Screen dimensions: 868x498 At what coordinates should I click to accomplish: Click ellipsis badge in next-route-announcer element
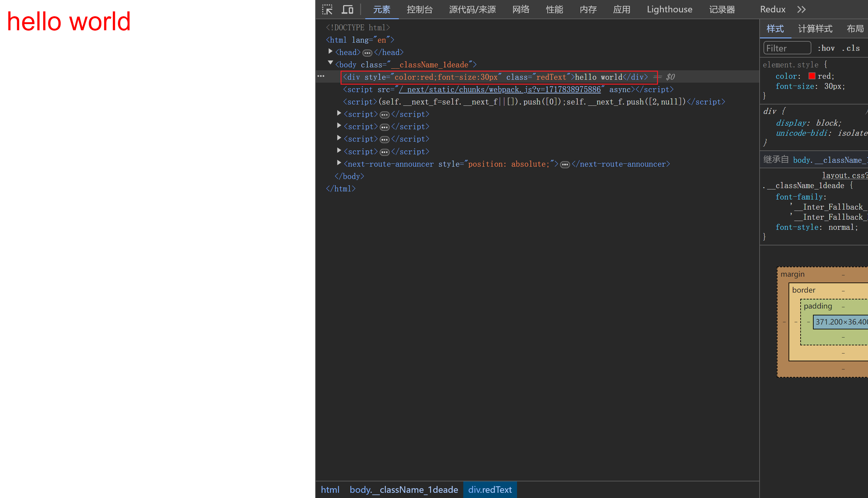[565, 165]
